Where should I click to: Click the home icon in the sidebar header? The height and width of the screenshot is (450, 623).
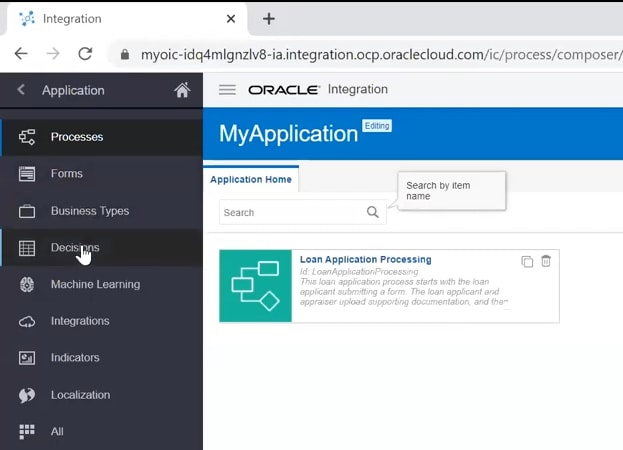pyautogui.click(x=182, y=90)
